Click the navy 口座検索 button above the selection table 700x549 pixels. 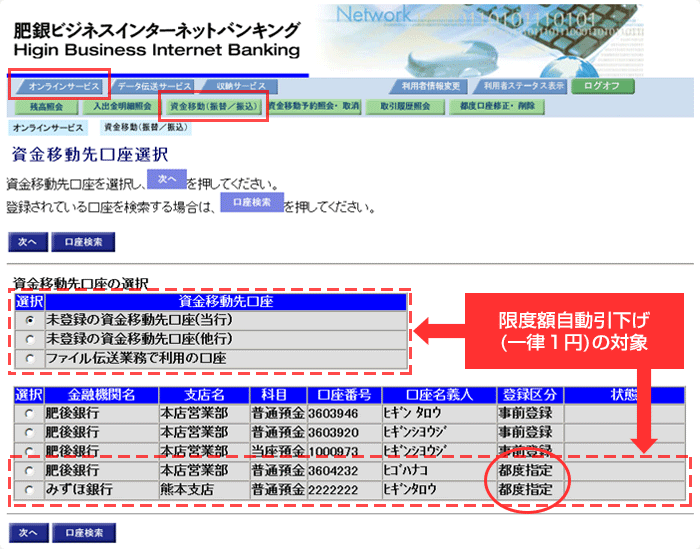pos(83,242)
